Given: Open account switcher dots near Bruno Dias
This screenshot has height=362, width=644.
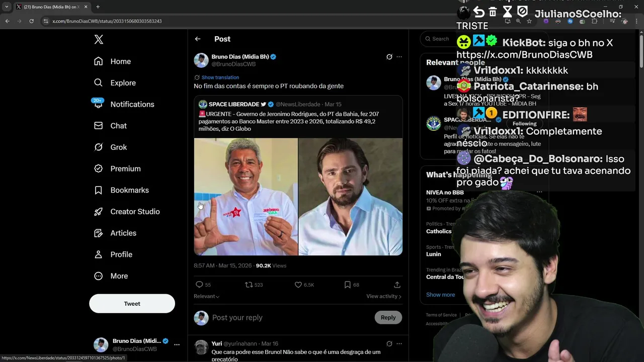Looking at the screenshot, I should pyautogui.click(x=177, y=345).
